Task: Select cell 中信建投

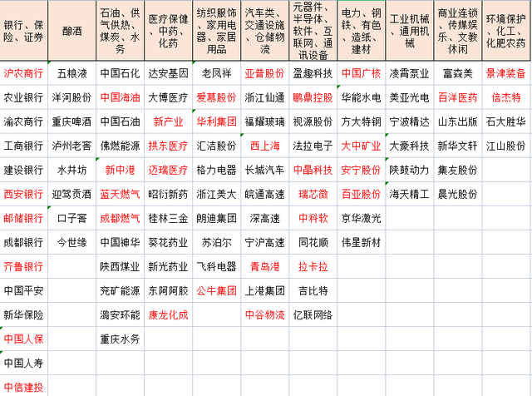Action: click(x=24, y=387)
